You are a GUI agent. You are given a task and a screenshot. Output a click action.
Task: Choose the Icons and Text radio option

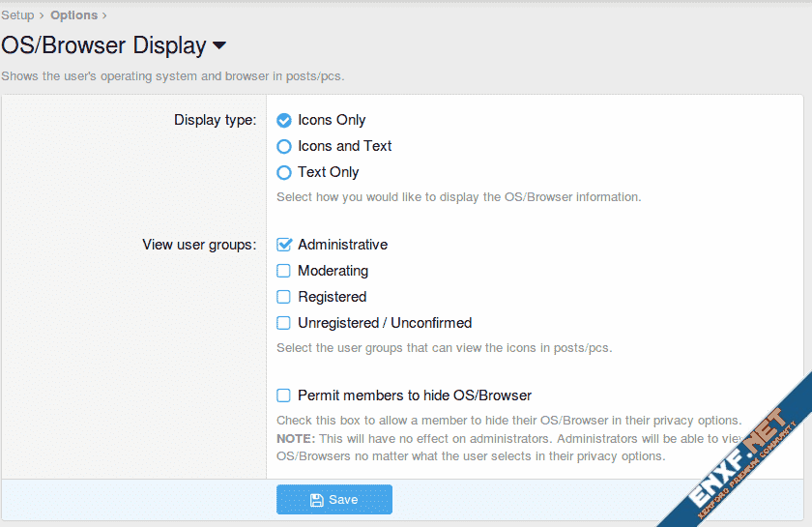click(284, 146)
